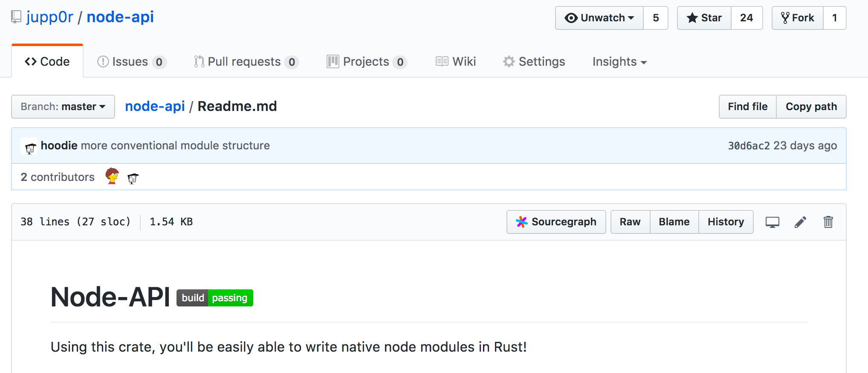Open commit message 'more conventional module structure'
Screen dimensions: 868x373
pyautogui.click(x=175, y=146)
